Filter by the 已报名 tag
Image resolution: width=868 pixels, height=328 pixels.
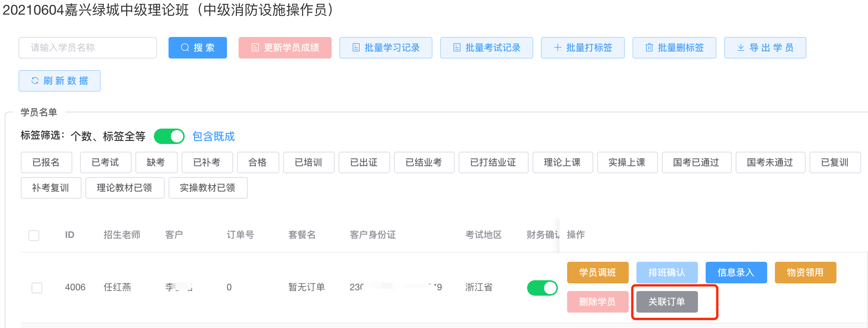pos(46,162)
